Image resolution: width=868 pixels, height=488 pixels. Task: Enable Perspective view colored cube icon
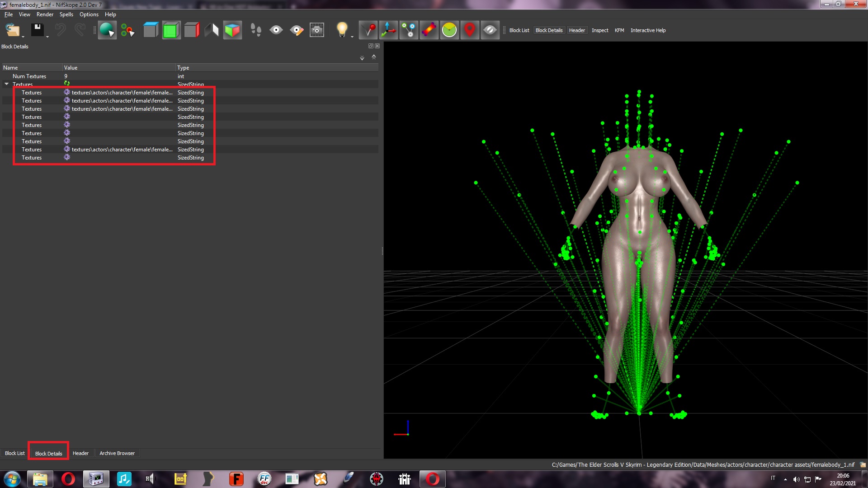(x=232, y=30)
